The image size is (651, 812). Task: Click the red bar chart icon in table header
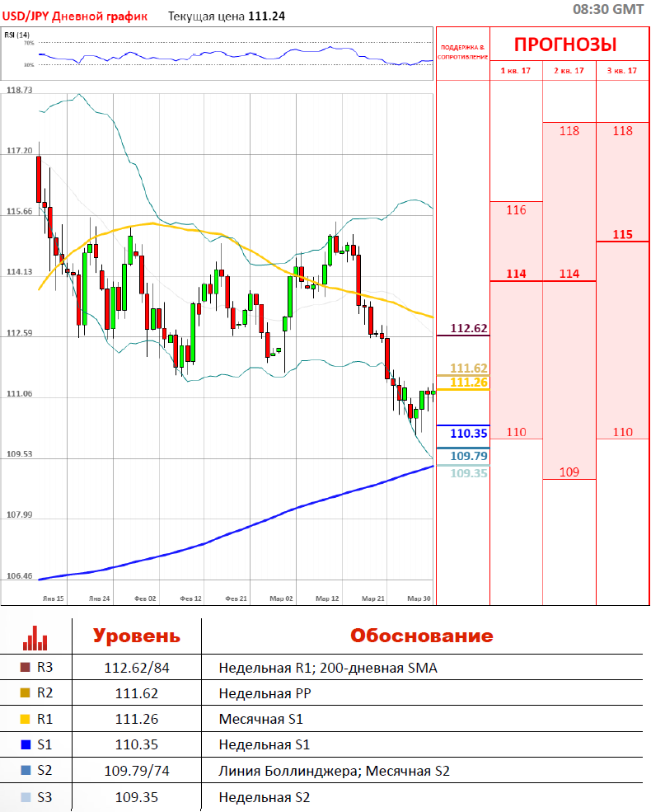coord(35,636)
